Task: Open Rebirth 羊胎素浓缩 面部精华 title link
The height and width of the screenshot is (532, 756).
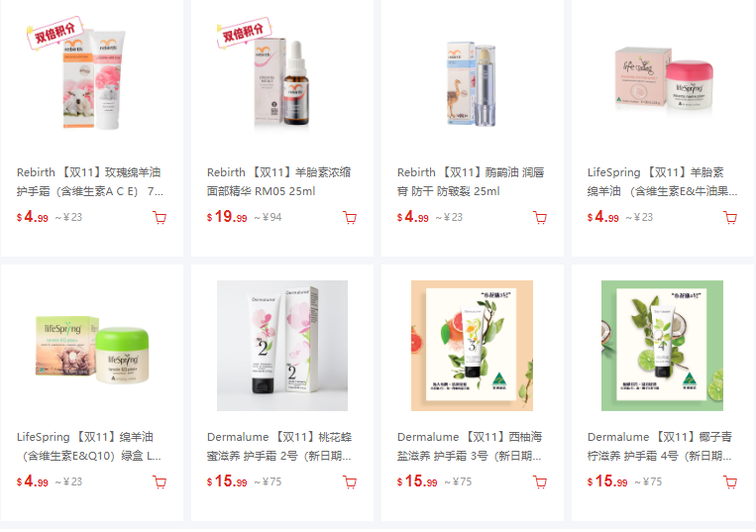Action: (279, 181)
